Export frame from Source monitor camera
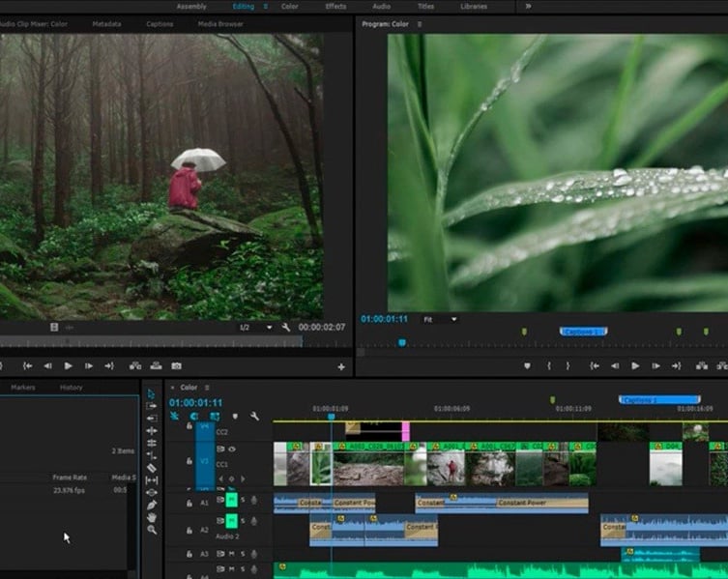The height and width of the screenshot is (579, 728). pyautogui.click(x=176, y=366)
